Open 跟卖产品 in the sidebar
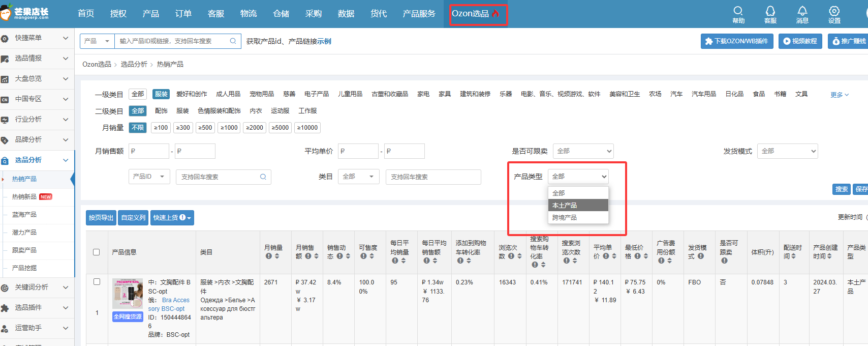The width and height of the screenshot is (868, 346). click(24, 250)
